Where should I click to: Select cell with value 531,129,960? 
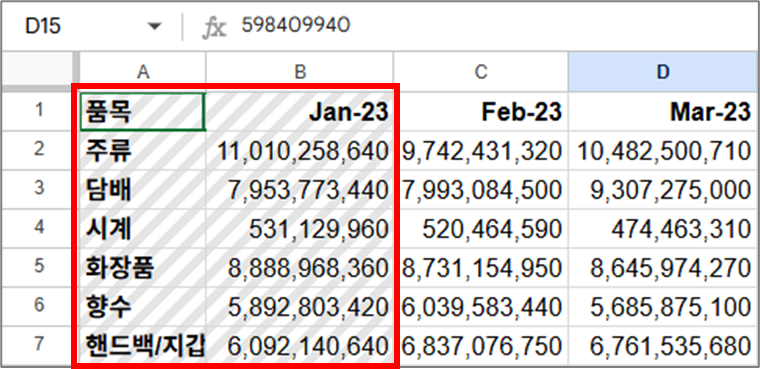pos(300,228)
